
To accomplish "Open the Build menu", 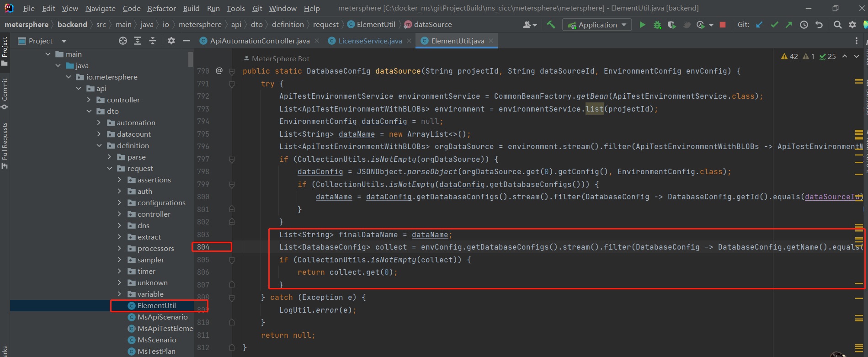I will pyautogui.click(x=191, y=8).
